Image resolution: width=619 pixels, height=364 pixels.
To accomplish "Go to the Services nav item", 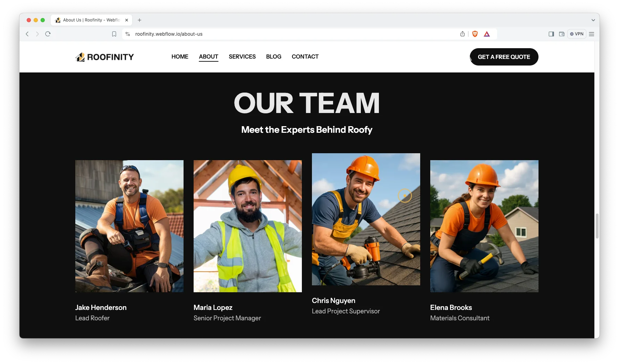I will click(x=242, y=57).
